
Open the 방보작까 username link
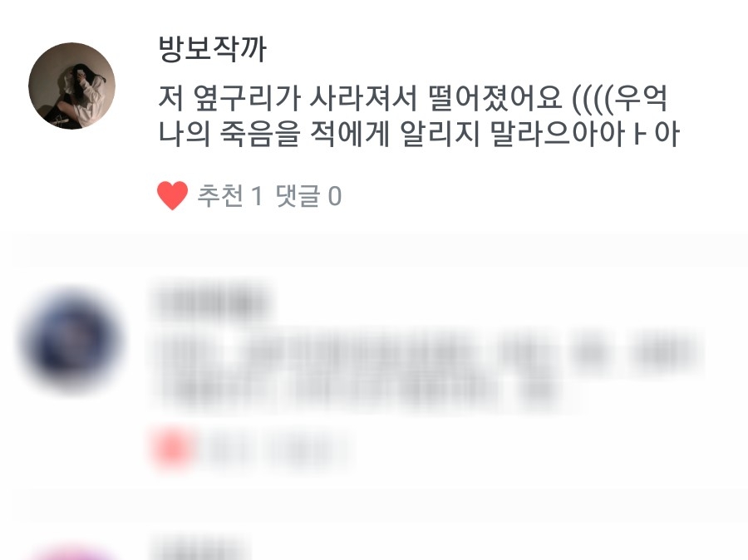(x=212, y=49)
